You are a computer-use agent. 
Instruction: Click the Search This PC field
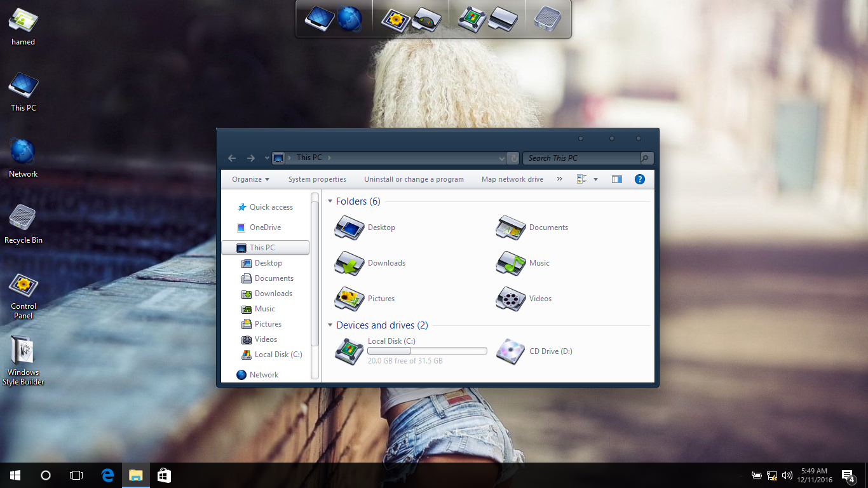pos(581,158)
